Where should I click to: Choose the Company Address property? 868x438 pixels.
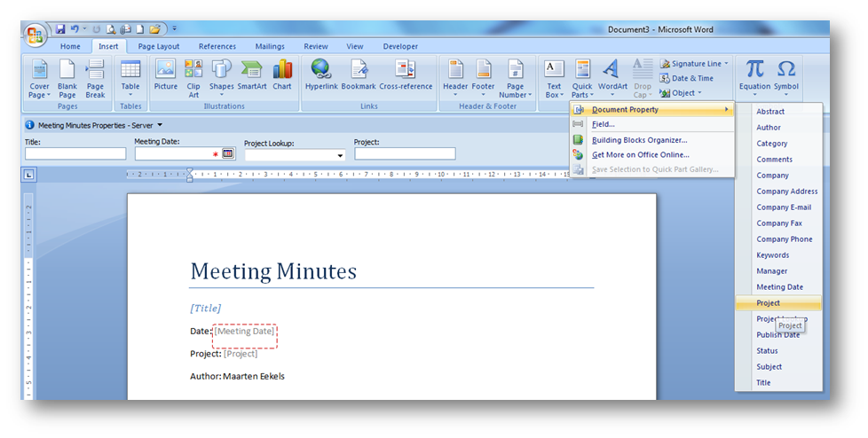point(778,192)
